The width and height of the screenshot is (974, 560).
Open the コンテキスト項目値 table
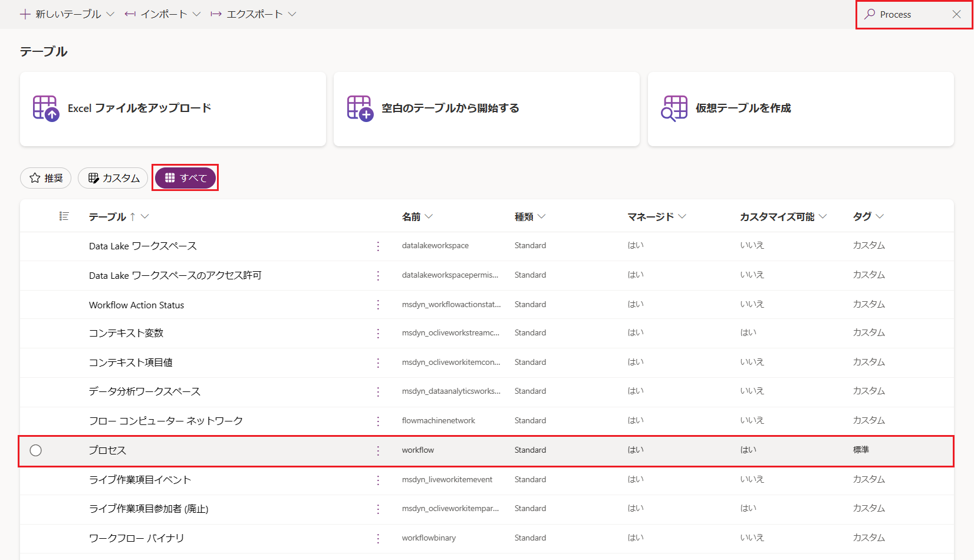(131, 363)
